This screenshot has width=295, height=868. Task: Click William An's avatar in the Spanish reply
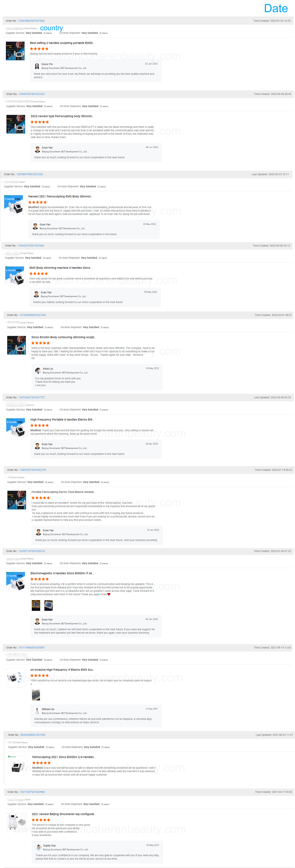[37, 711]
